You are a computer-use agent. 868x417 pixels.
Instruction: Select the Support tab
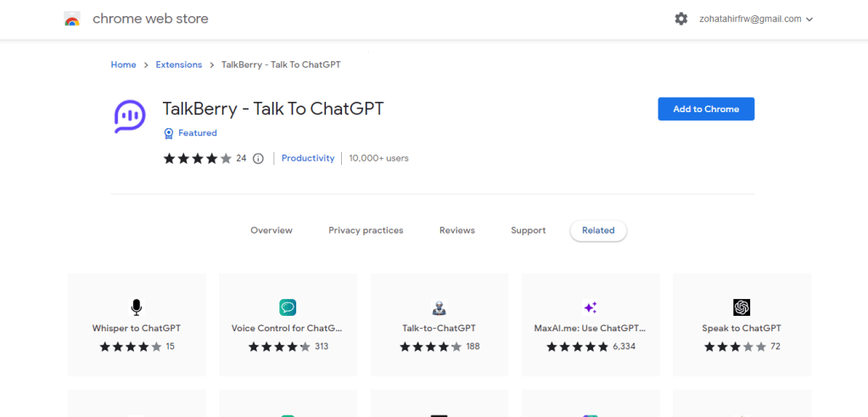[528, 230]
